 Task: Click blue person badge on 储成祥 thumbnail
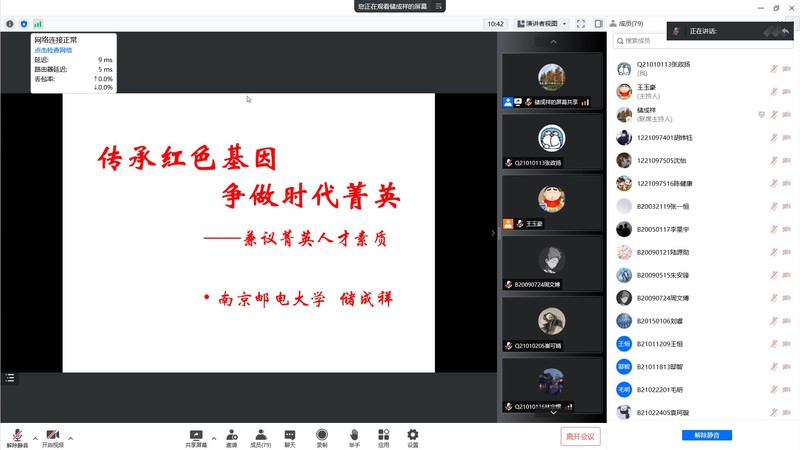508,102
